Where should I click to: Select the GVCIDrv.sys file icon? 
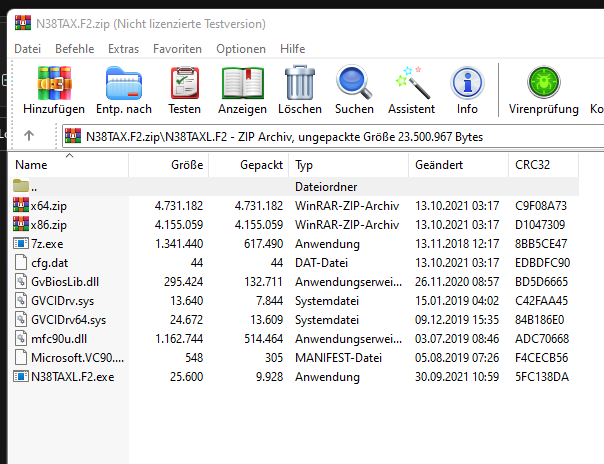click(21, 300)
